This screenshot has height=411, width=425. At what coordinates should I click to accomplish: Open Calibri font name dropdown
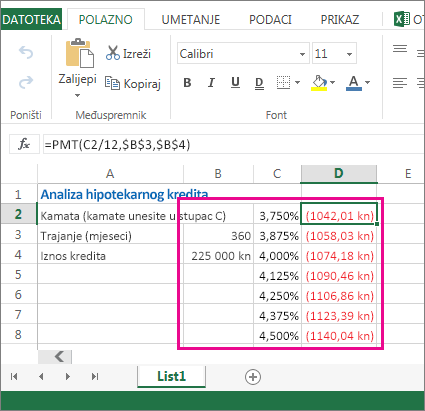(302, 54)
